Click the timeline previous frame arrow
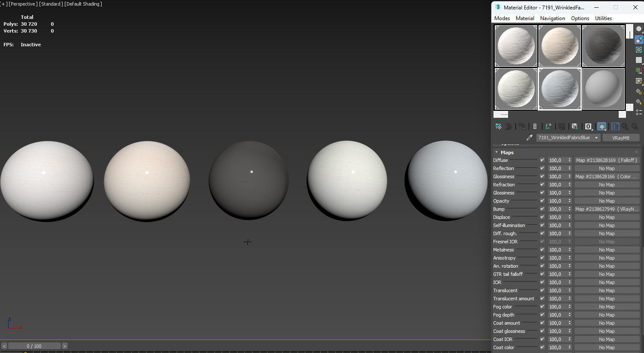This screenshot has width=644, height=353. click(4, 346)
